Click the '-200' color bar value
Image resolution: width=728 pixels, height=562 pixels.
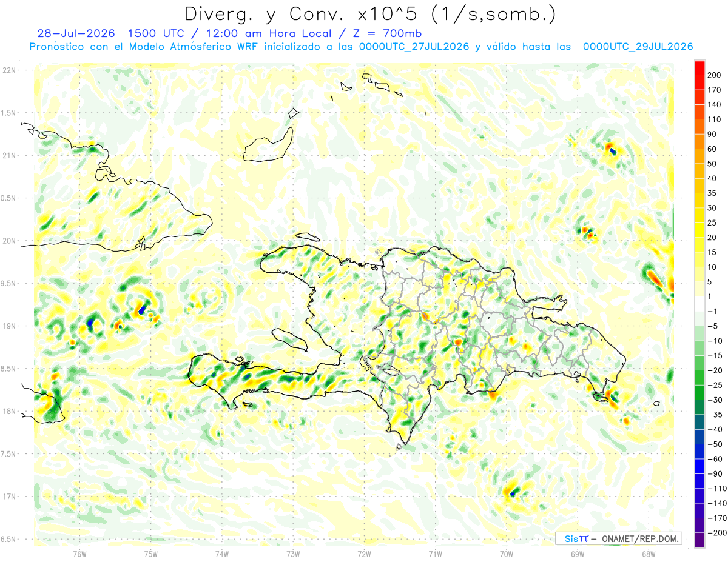click(x=718, y=533)
